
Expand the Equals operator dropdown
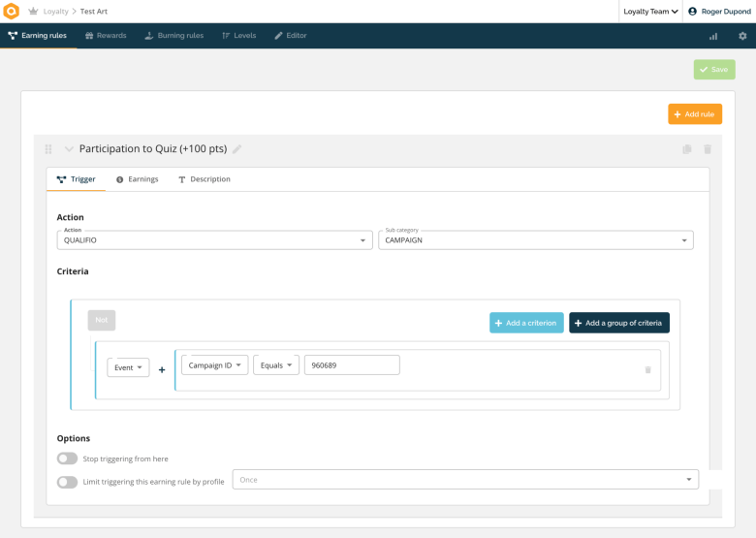pyautogui.click(x=276, y=365)
